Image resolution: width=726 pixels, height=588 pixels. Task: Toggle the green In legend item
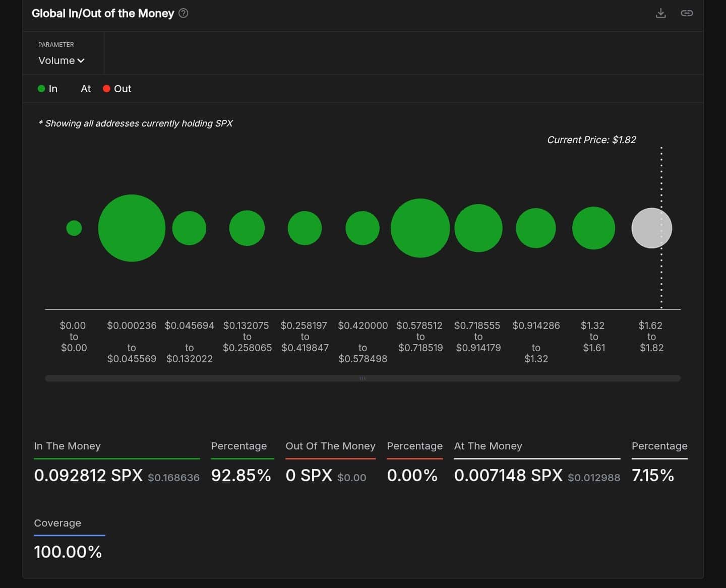click(x=48, y=89)
